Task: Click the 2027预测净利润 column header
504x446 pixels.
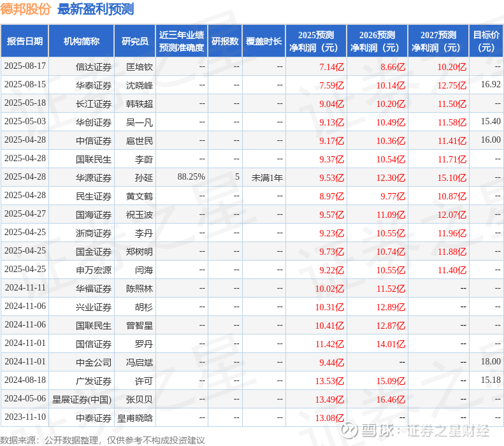Action: (x=438, y=41)
